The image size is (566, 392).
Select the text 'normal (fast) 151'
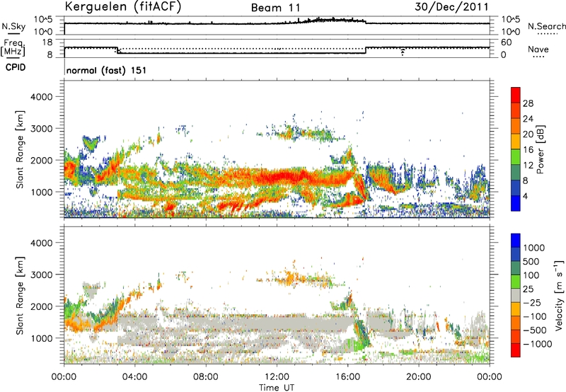107,70
